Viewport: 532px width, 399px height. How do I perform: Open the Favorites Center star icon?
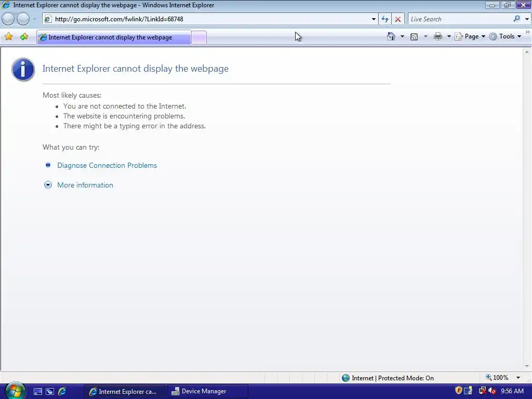point(9,37)
